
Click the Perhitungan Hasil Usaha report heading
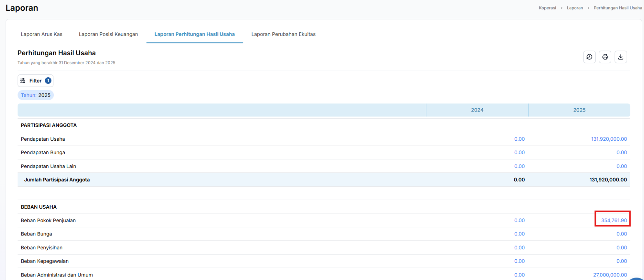[x=57, y=53]
